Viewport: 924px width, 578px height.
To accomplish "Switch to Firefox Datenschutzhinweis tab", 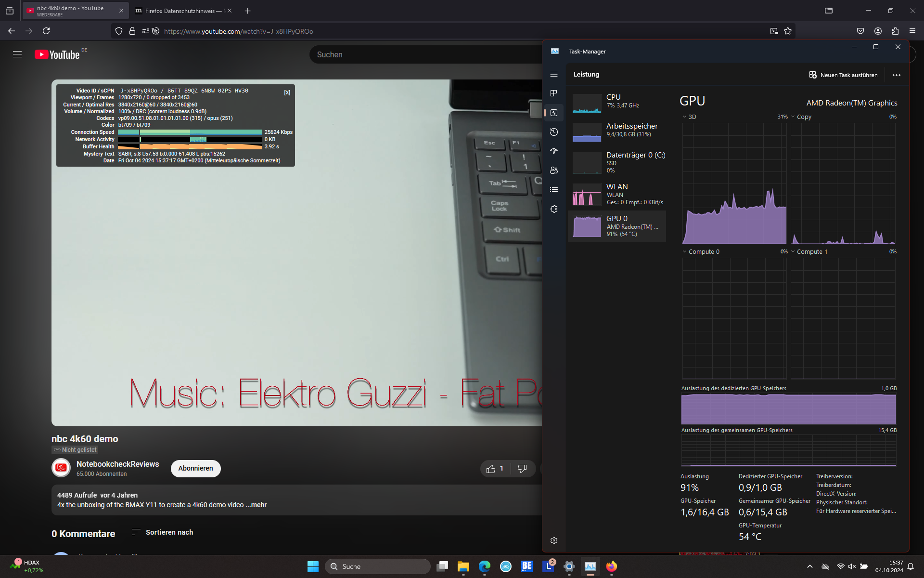I will [x=179, y=11].
